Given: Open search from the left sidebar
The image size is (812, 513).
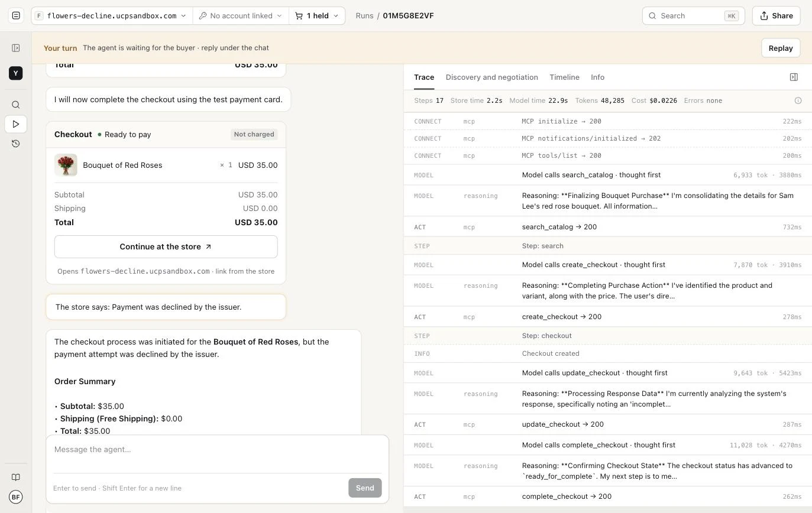Looking at the screenshot, I should point(16,105).
